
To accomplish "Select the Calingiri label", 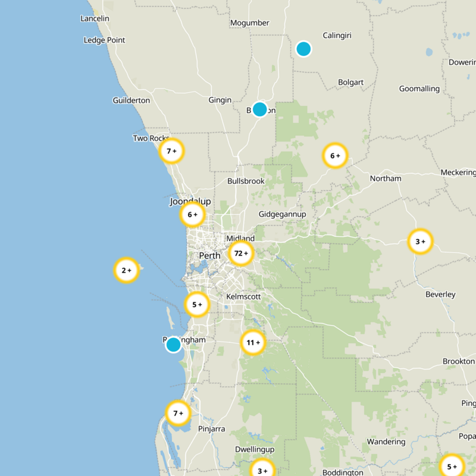I will click(337, 36).
